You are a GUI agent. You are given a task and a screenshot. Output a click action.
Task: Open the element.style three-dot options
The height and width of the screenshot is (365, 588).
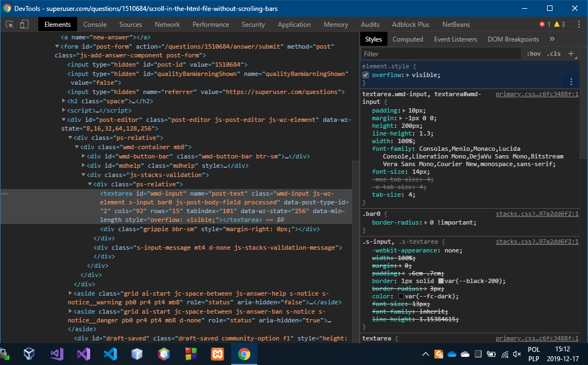[571, 81]
